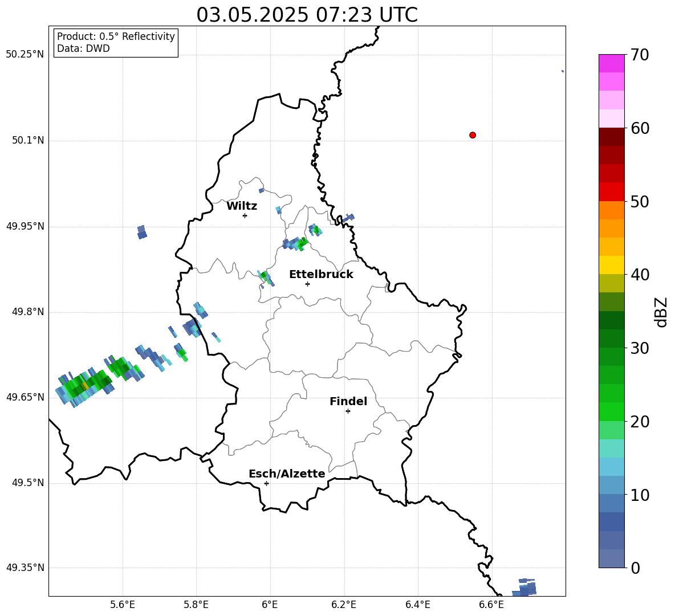Click the Wiltz station cross marker
675x616 pixels.
(245, 215)
